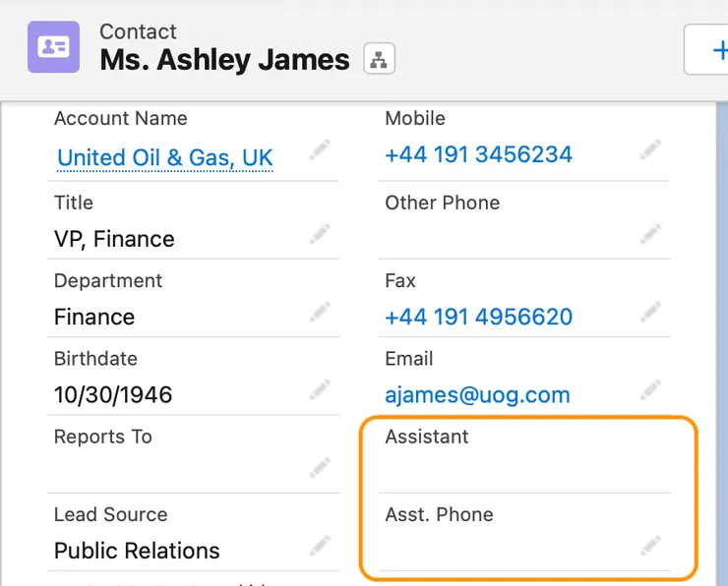Edit Asst. Phone using its pencil icon
Image resolution: width=728 pixels, height=586 pixels.
click(650, 545)
